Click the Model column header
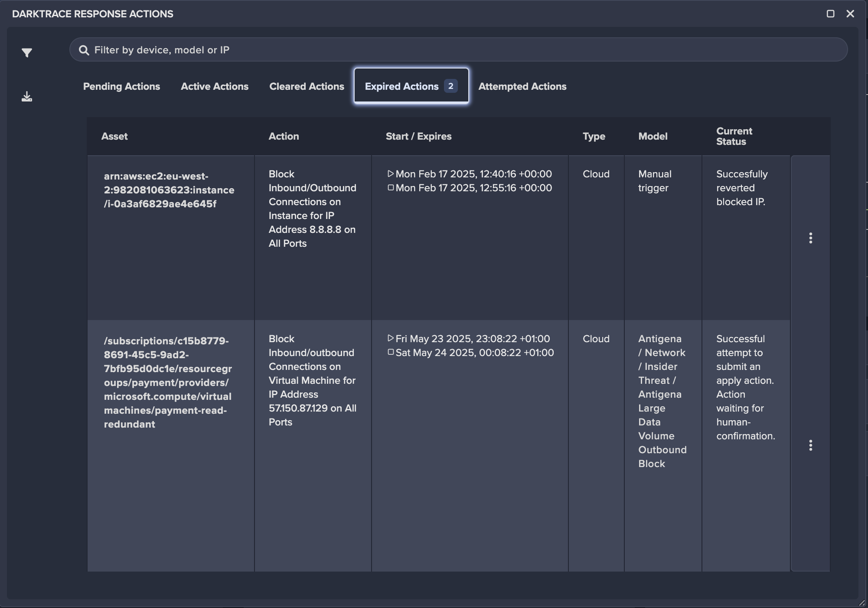 tap(653, 136)
